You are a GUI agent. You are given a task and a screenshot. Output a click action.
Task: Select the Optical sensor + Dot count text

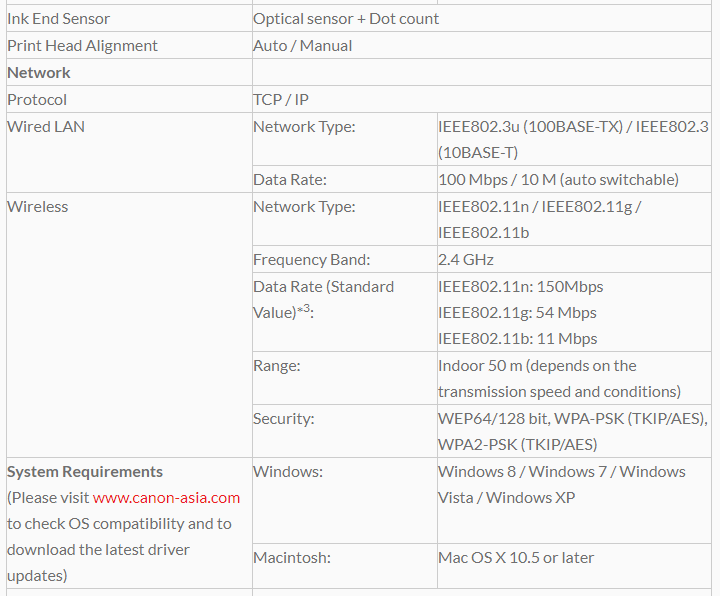(346, 18)
